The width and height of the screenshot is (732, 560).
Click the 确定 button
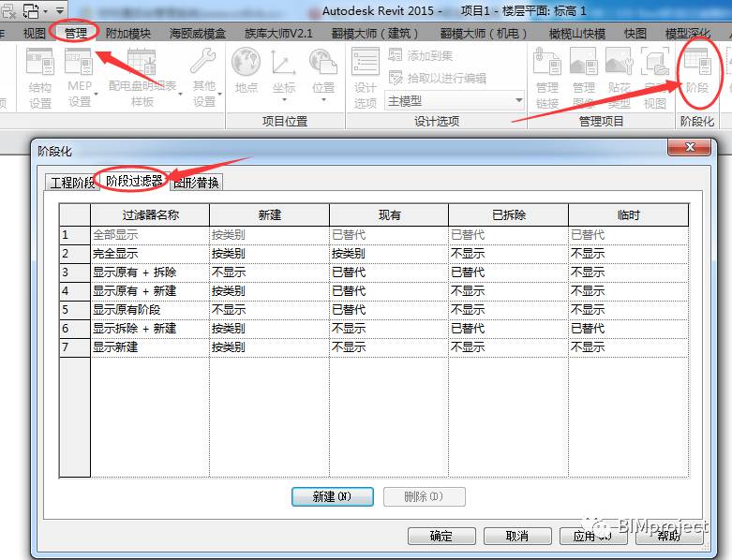441,536
